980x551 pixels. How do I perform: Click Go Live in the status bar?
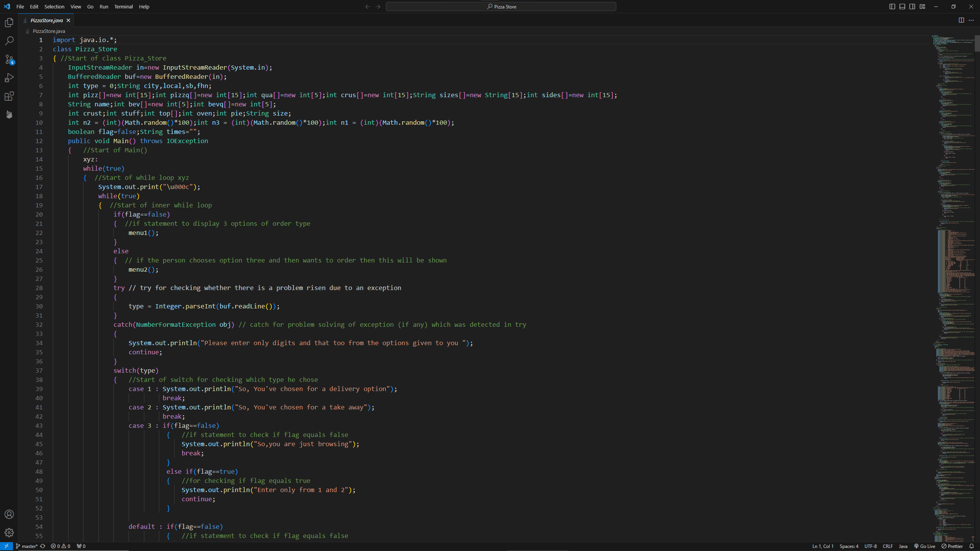click(x=924, y=546)
